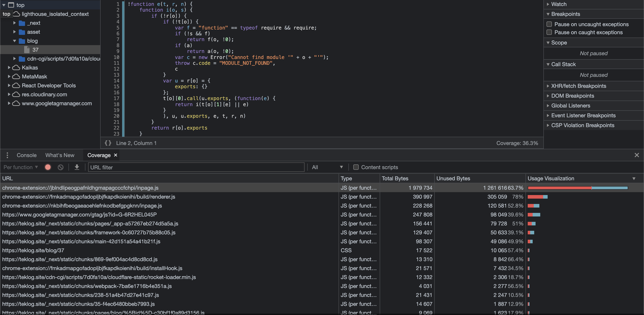Select webpack-7ba6e1716b4e351a.js row
The width and height of the screenshot is (644, 315).
tap(322, 286)
